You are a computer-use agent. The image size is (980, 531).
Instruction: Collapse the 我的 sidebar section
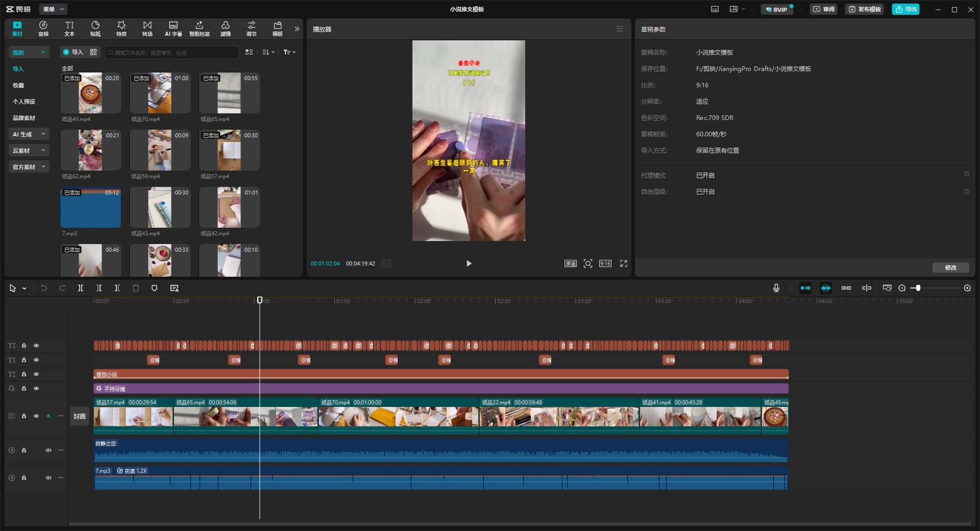point(29,53)
